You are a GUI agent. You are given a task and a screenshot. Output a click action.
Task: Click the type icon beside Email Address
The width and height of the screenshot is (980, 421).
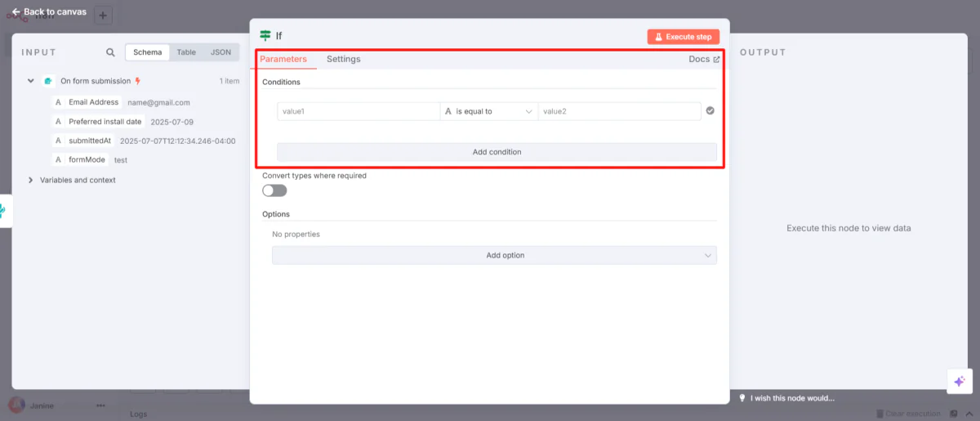click(58, 103)
